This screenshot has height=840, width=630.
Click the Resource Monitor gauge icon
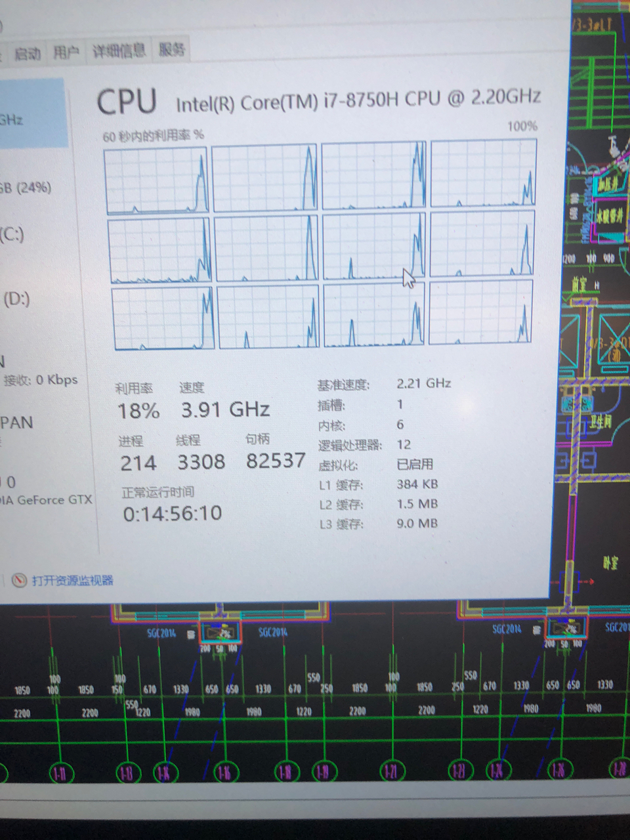[x=19, y=580]
